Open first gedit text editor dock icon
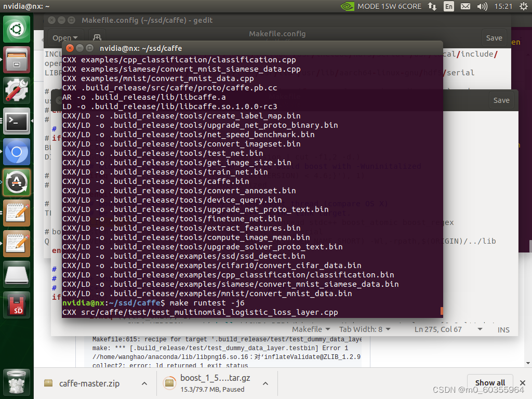Image resolution: width=532 pixels, height=399 pixels. tap(17, 213)
